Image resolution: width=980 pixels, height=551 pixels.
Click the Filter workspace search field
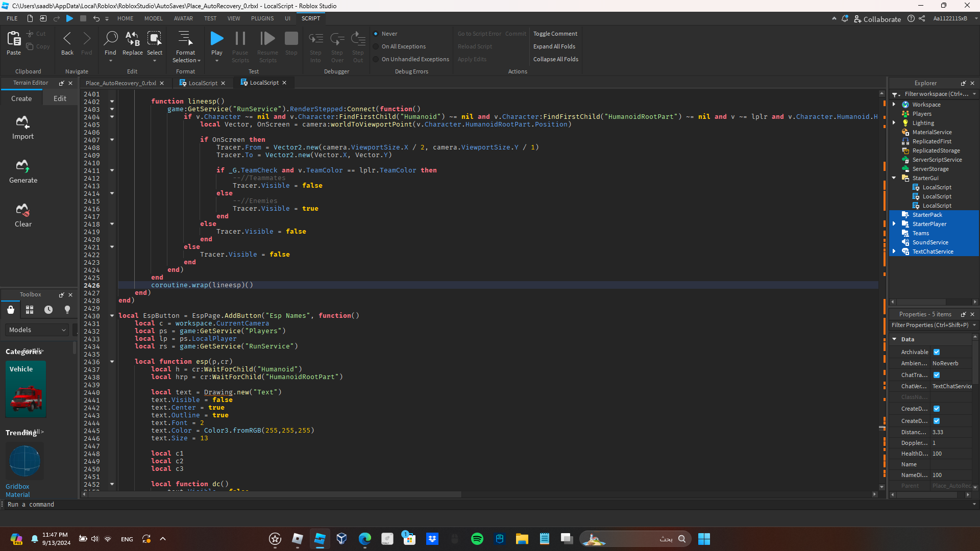tap(936, 94)
